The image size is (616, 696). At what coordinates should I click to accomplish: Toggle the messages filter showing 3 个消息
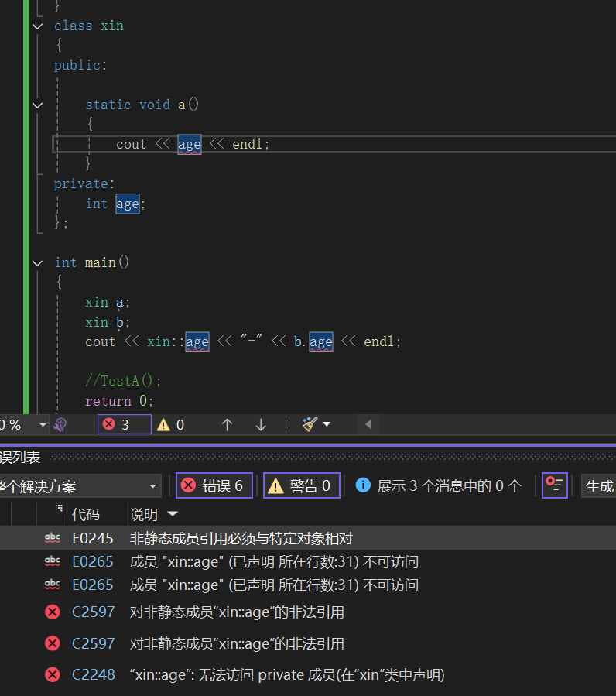pyautogui.click(x=439, y=485)
